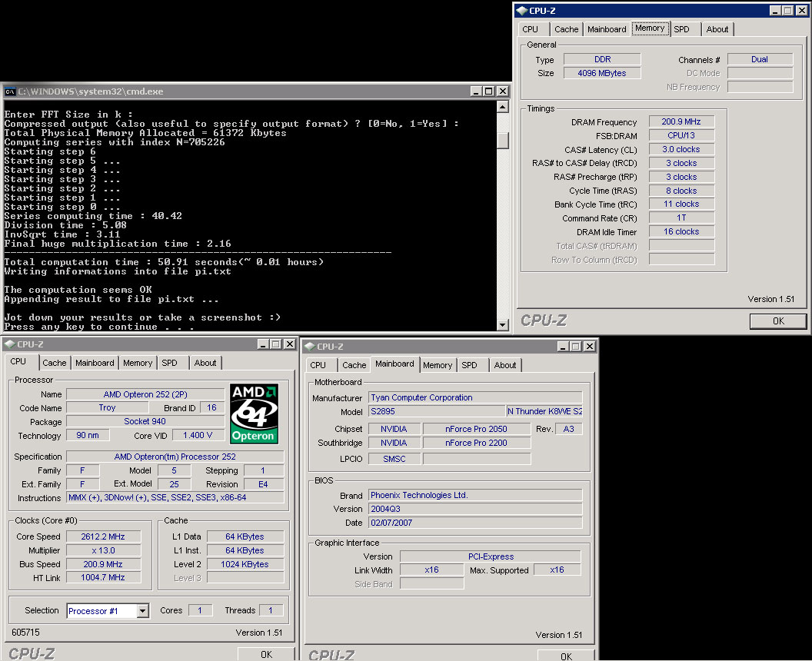Minimize the cmd.exe window
Viewport: 812px width, 661px height.
(x=477, y=91)
